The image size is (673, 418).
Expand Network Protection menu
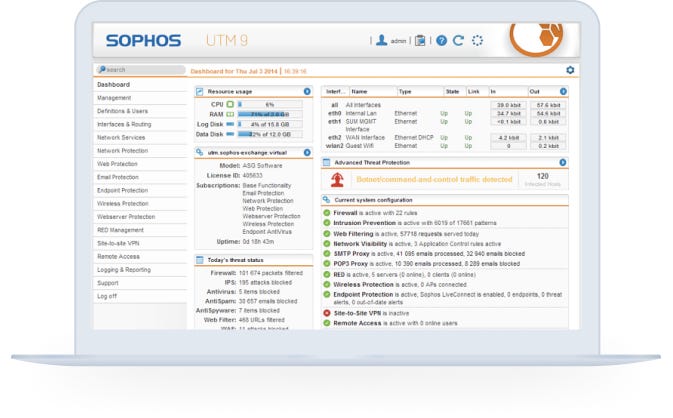click(x=140, y=151)
